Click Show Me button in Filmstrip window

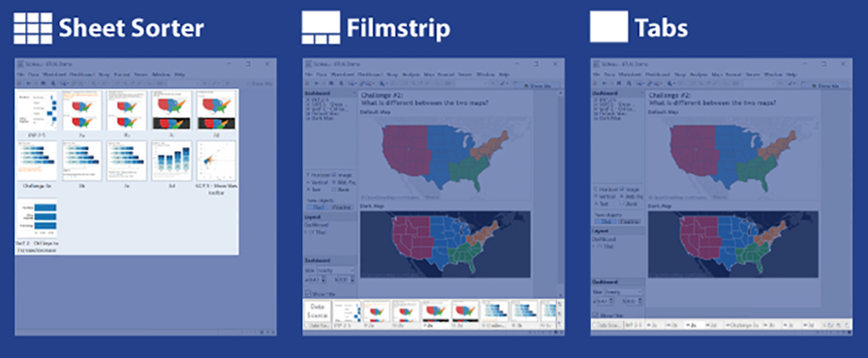pyautogui.click(x=538, y=86)
